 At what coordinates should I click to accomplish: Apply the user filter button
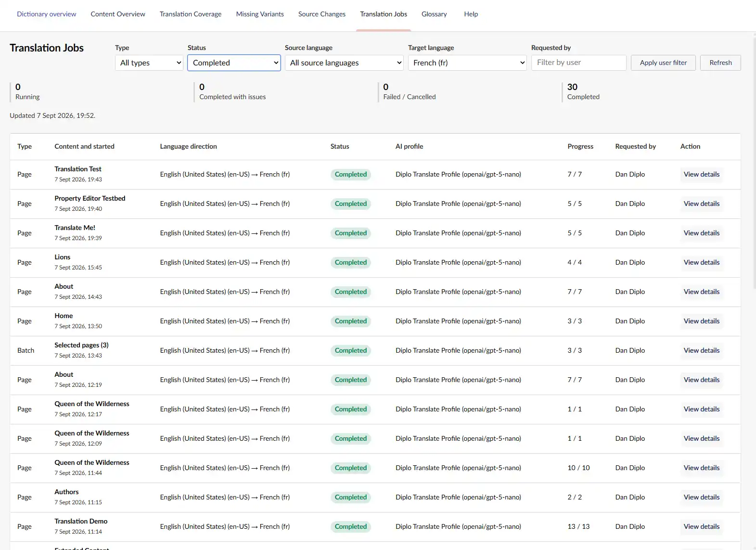[663, 63]
